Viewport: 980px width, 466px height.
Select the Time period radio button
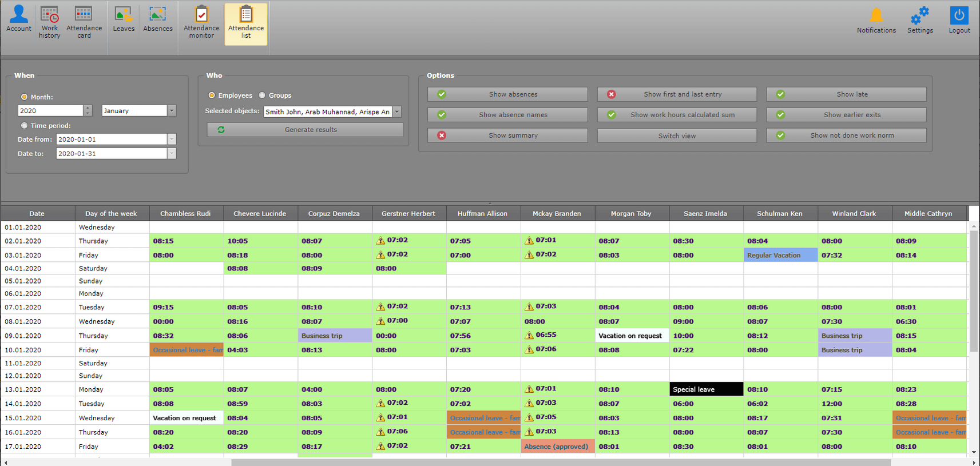[24, 126]
